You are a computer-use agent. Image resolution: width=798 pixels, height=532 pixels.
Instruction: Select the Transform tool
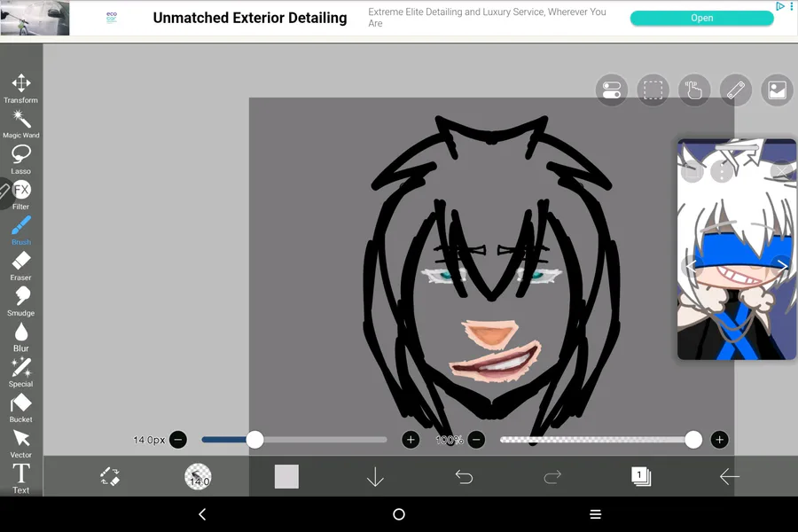21,89
